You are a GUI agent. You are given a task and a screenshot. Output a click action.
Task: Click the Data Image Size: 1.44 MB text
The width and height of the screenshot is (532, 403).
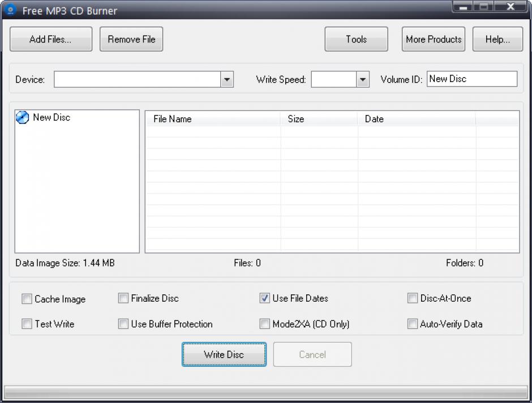pyautogui.click(x=65, y=263)
